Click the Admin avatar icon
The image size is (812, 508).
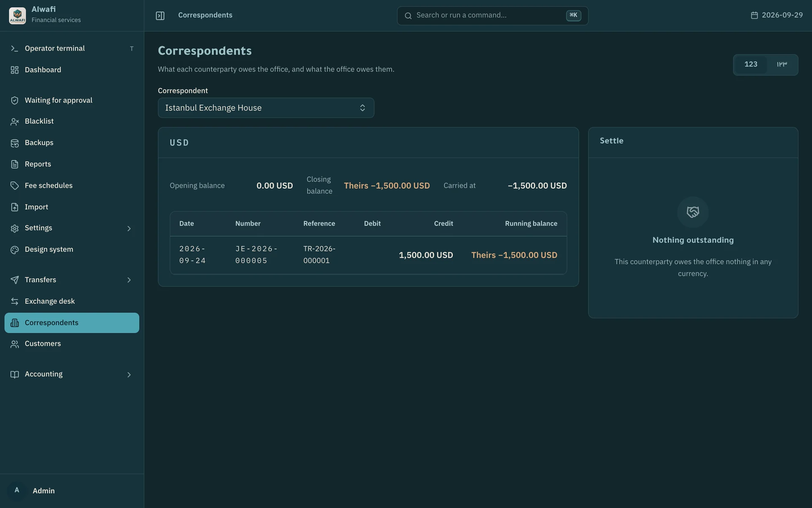click(17, 490)
